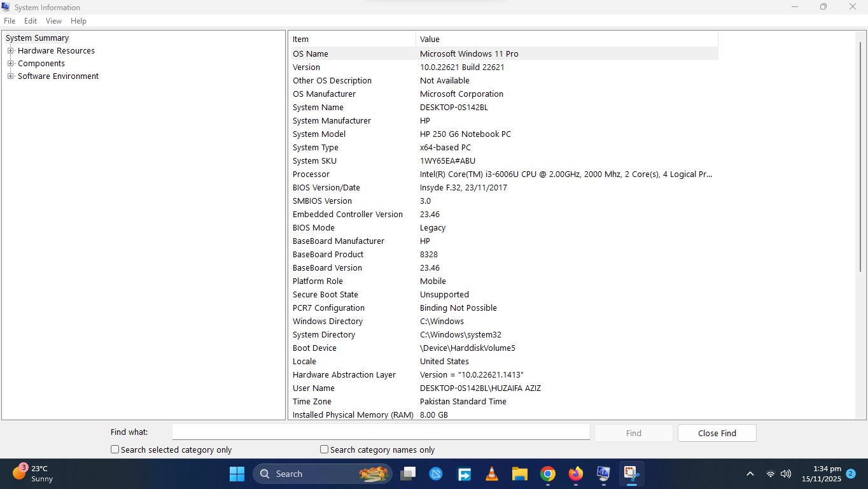Switch to Google Chrome in taskbar
The width and height of the screenshot is (868, 489).
point(547,474)
